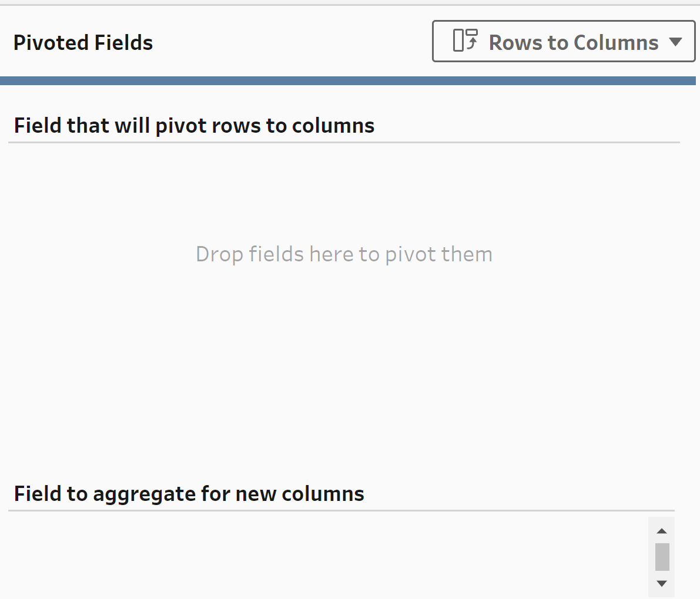
Task: Click empty pivot drop zone above the placeholder text
Action: point(344,188)
